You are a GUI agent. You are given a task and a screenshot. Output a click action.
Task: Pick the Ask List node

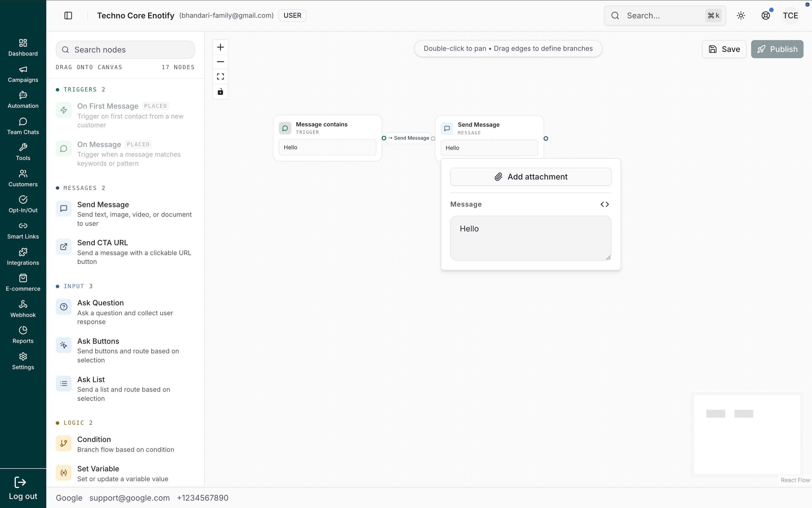click(x=125, y=389)
